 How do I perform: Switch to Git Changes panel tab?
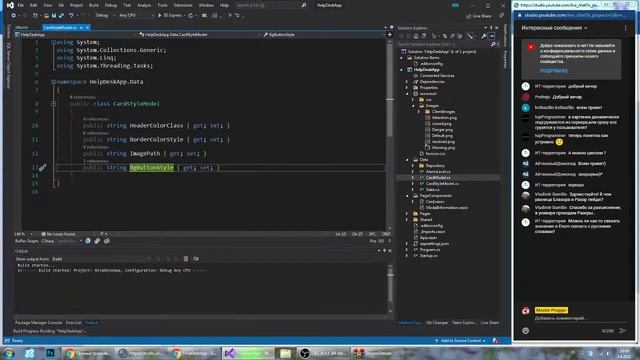pyautogui.click(x=437, y=323)
